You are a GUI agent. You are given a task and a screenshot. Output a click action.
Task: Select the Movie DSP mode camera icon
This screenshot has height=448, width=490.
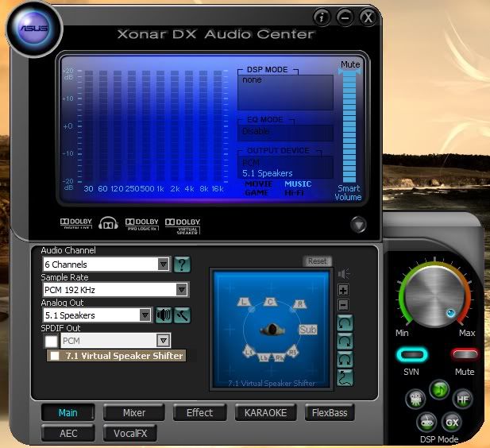[415, 399]
